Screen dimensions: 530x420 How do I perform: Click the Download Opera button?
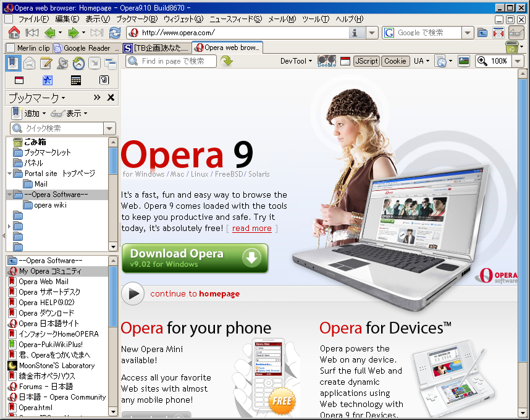[x=195, y=259]
